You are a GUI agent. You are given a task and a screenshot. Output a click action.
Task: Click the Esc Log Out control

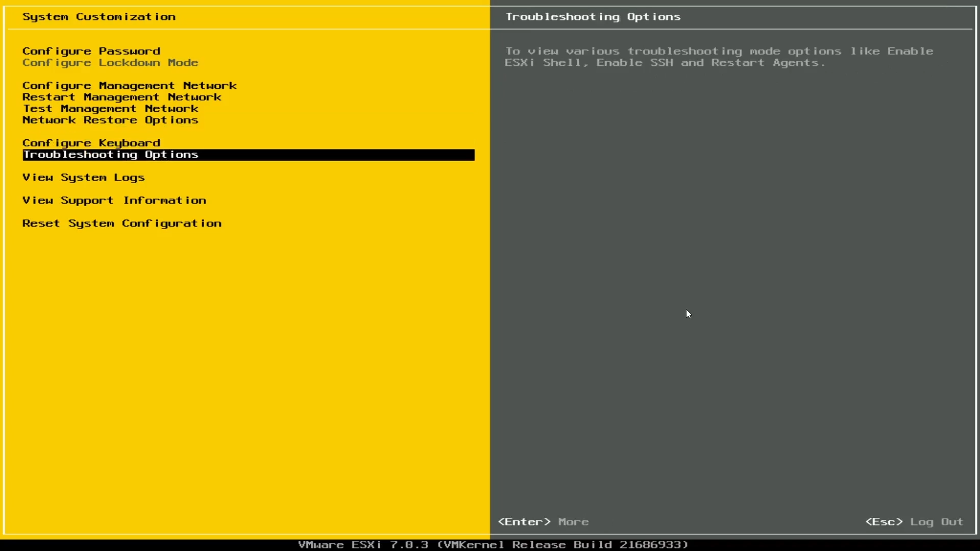914,521
